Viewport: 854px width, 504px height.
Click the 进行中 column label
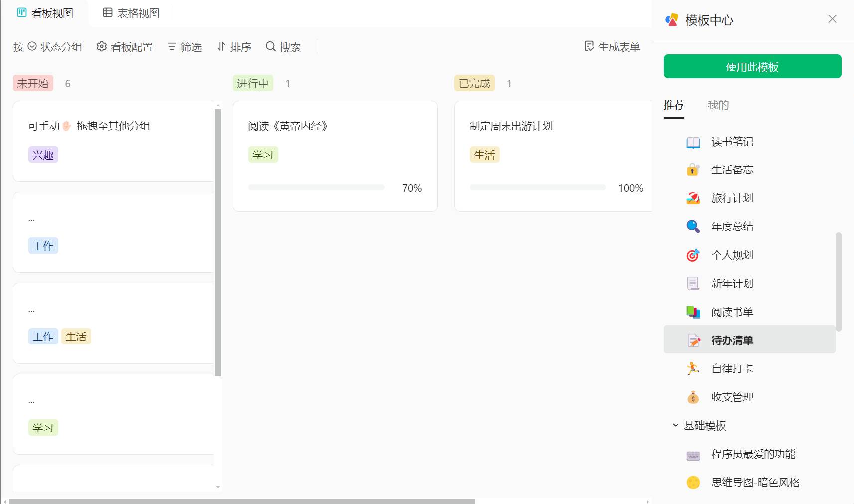click(253, 83)
